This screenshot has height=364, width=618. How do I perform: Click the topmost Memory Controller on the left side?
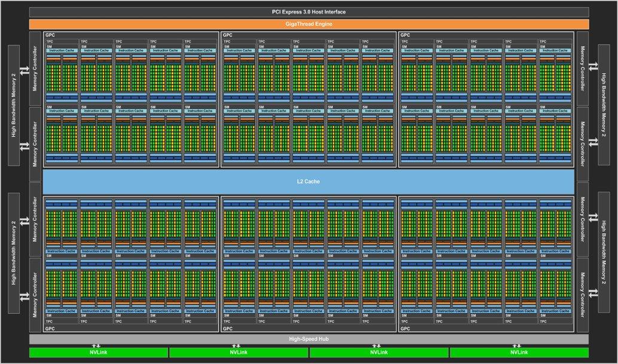click(35, 68)
